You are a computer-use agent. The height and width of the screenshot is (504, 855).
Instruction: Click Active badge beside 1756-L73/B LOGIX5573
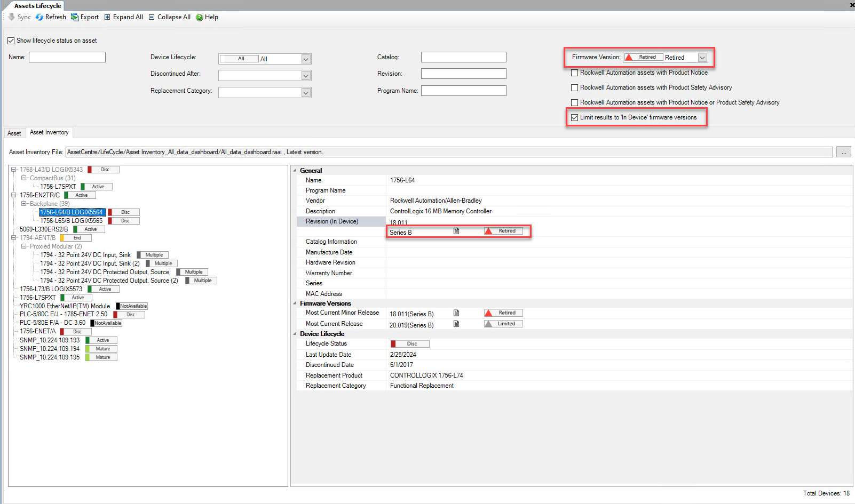(104, 289)
